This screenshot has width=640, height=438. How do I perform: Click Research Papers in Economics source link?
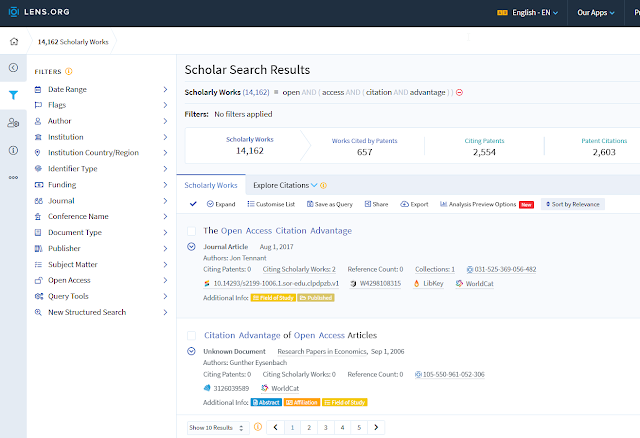tap(322, 351)
